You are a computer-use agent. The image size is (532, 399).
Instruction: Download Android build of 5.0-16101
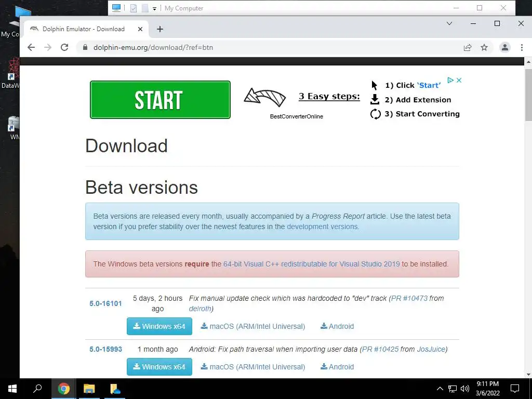click(x=337, y=326)
